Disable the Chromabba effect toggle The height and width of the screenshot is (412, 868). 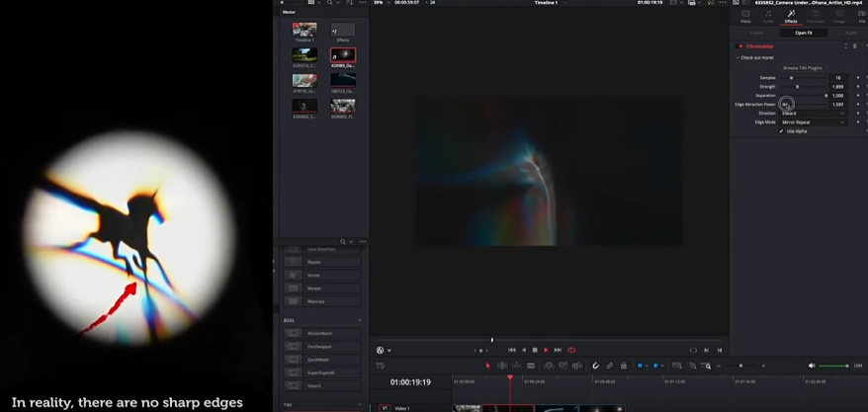click(x=738, y=45)
